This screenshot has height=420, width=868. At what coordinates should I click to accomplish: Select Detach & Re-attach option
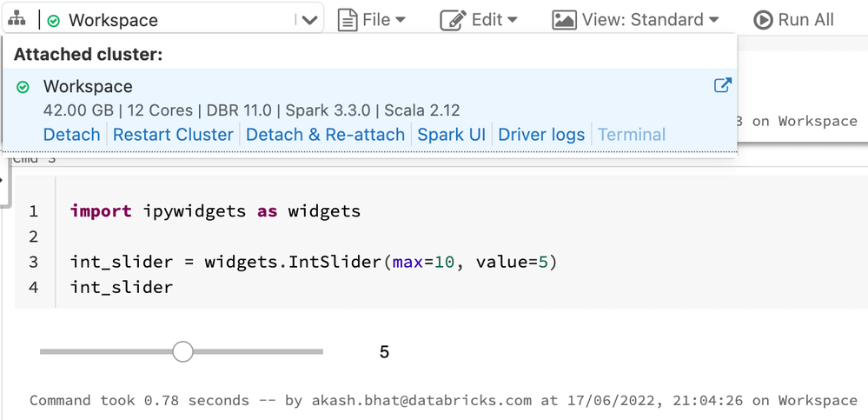pyautogui.click(x=325, y=135)
